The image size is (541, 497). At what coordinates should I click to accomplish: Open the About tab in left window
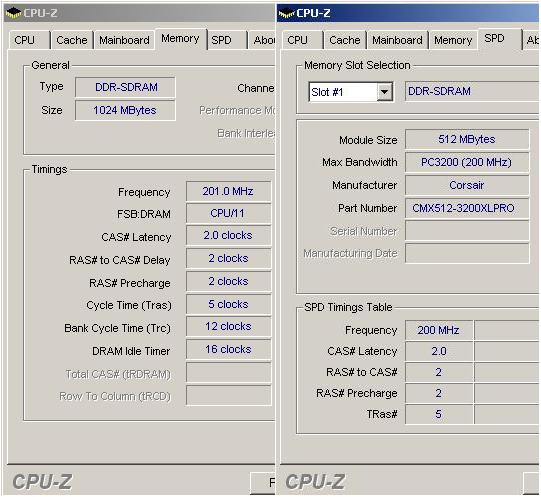pos(262,40)
